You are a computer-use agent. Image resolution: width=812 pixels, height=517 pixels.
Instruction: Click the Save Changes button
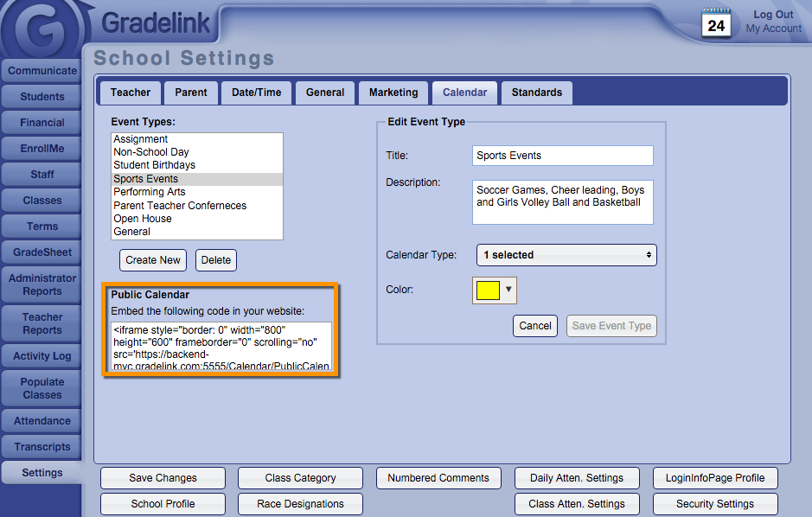pyautogui.click(x=163, y=478)
